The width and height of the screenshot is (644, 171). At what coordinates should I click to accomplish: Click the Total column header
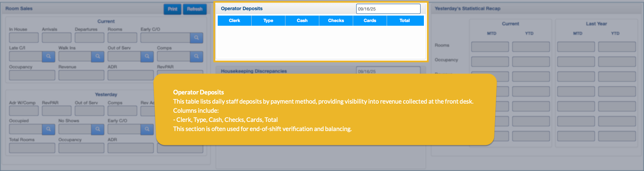pyautogui.click(x=405, y=21)
